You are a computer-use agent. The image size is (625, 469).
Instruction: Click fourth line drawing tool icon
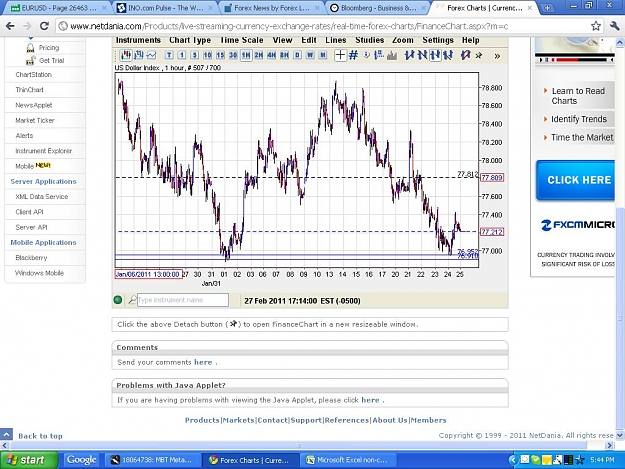pos(448,55)
